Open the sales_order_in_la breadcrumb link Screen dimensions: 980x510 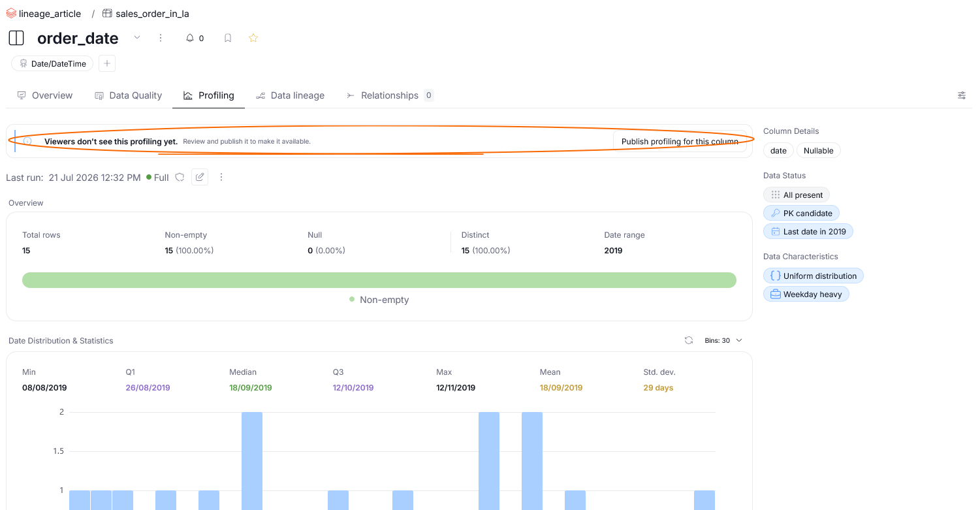click(x=152, y=14)
